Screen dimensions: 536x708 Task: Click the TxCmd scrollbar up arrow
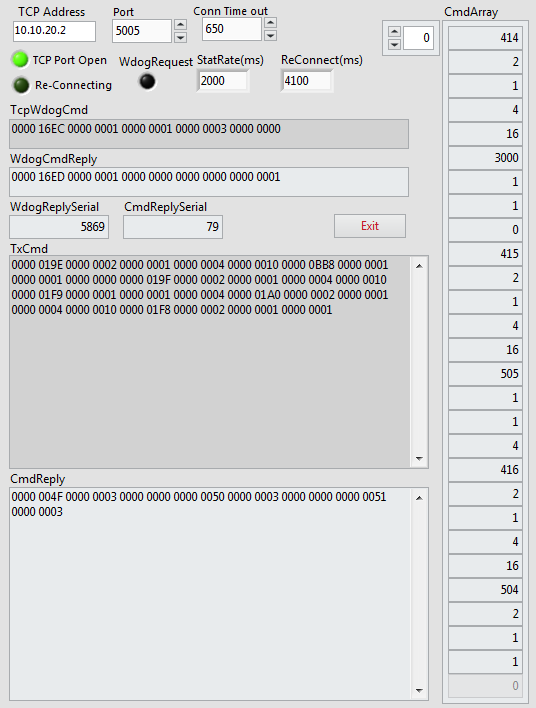(419, 266)
